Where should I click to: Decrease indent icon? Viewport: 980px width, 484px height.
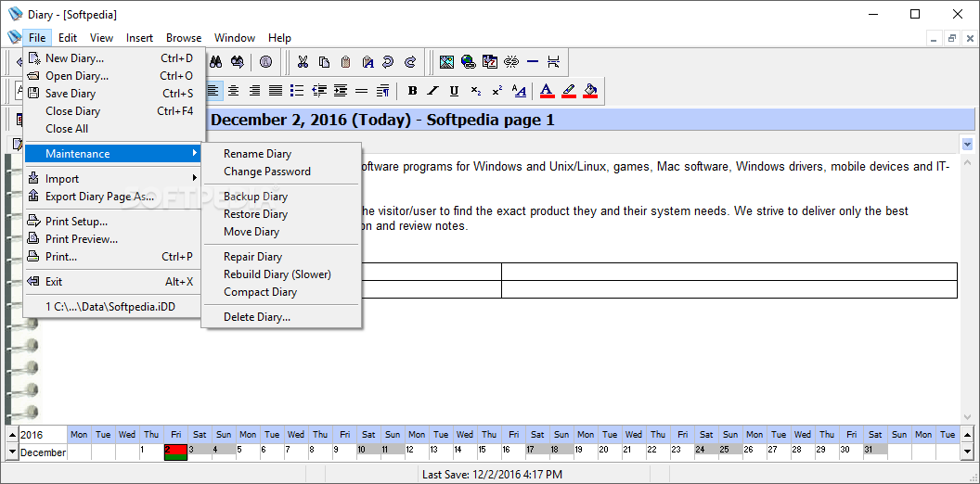(318, 91)
